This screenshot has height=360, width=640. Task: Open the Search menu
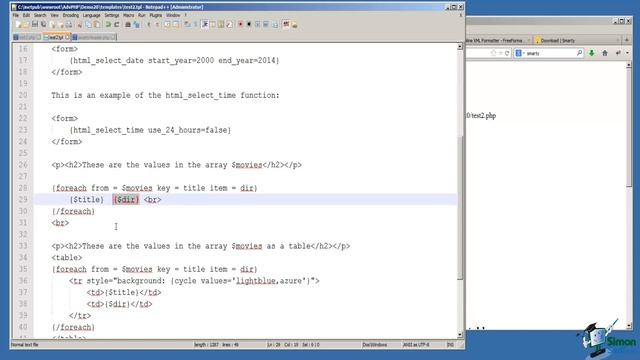(40, 15)
